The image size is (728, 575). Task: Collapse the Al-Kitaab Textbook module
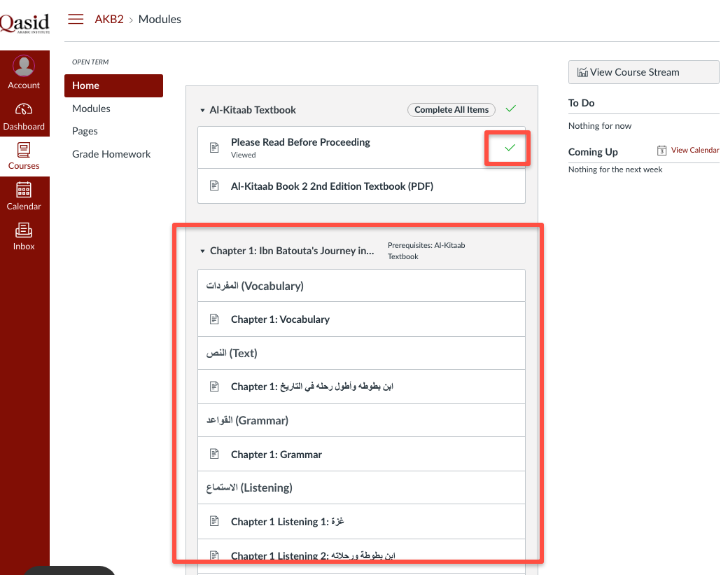202,111
